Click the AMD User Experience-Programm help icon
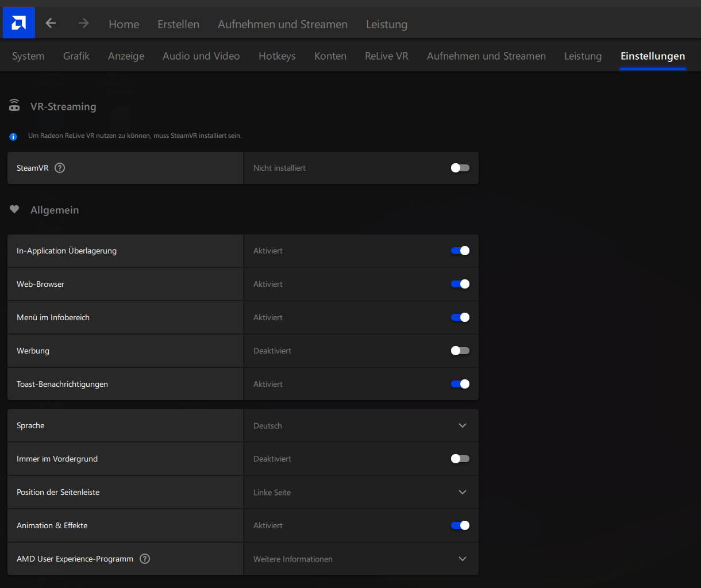 coord(145,559)
